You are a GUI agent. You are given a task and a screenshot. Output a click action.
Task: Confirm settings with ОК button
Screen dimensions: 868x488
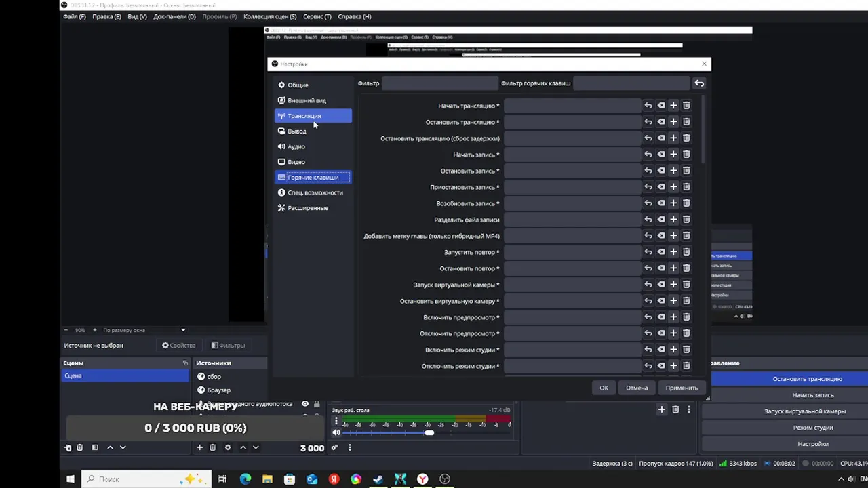(x=604, y=388)
